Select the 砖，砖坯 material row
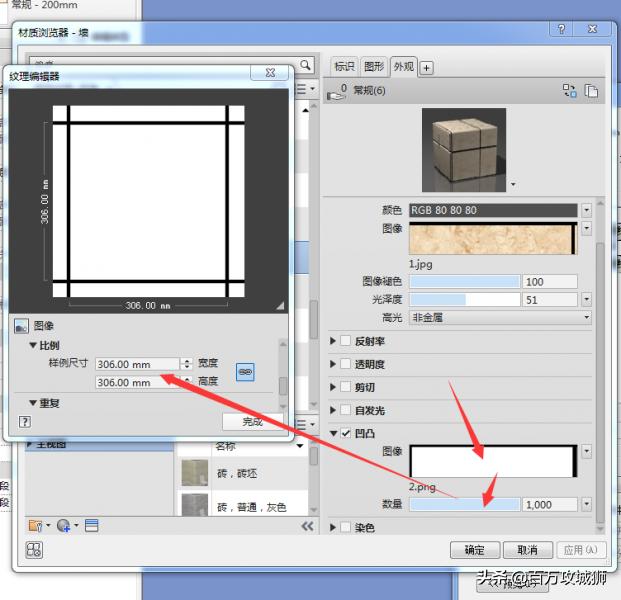The image size is (621, 600). tap(242, 473)
